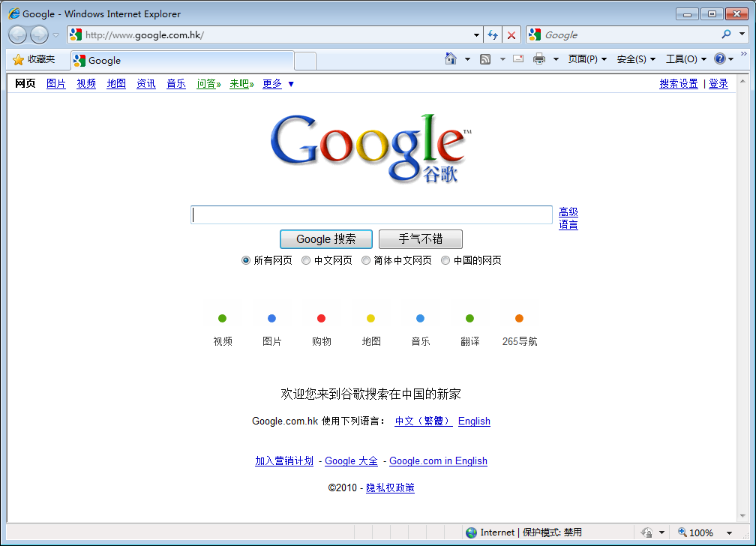The image size is (756, 546).
Task: Click the Print icon in toolbar
Action: click(538, 59)
